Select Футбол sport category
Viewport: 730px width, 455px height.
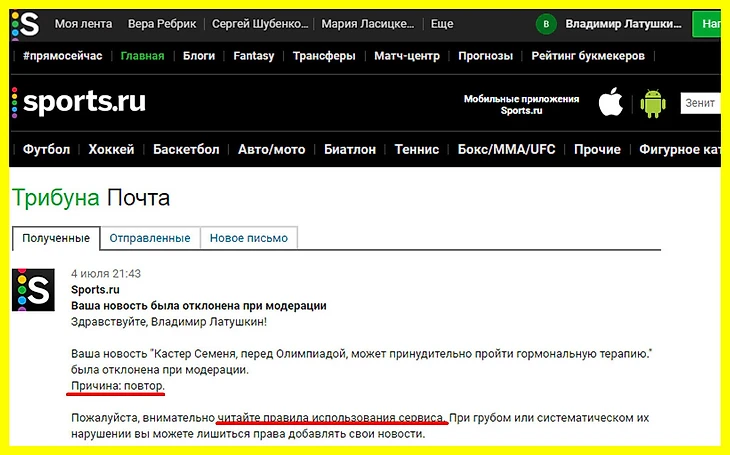46,149
